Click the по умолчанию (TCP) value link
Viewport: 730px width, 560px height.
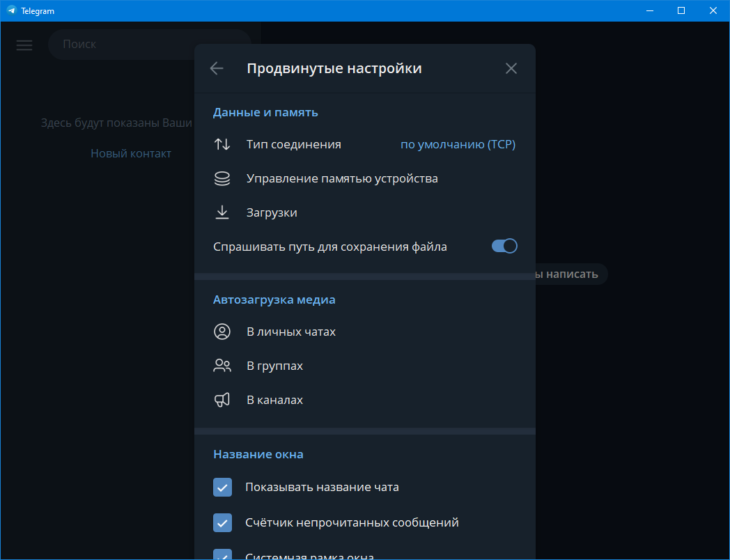point(458,144)
